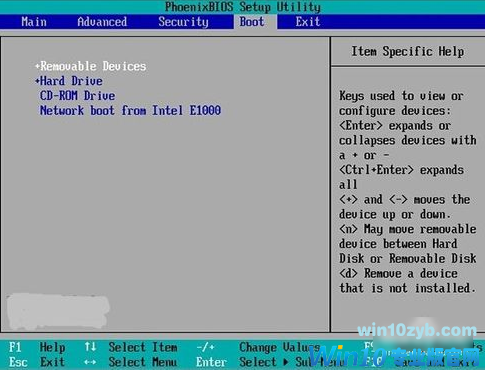The height and width of the screenshot is (370, 485).
Task: Switch to the Advanced tab
Action: (102, 22)
